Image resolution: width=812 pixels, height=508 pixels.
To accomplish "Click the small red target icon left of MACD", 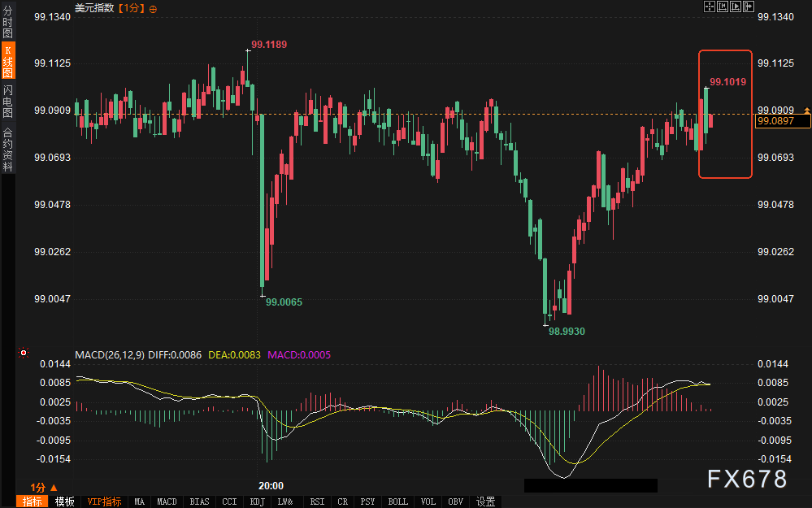I will click(x=23, y=354).
